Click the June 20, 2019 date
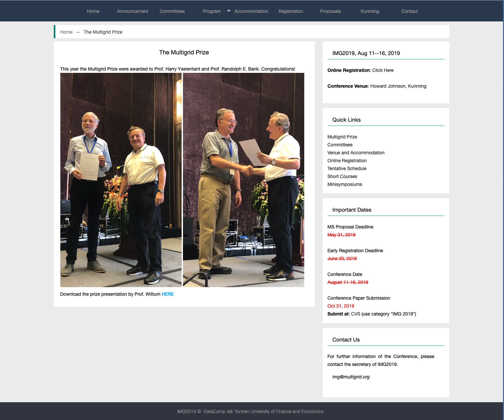Viewport: 504px width, 420px height. (342, 258)
